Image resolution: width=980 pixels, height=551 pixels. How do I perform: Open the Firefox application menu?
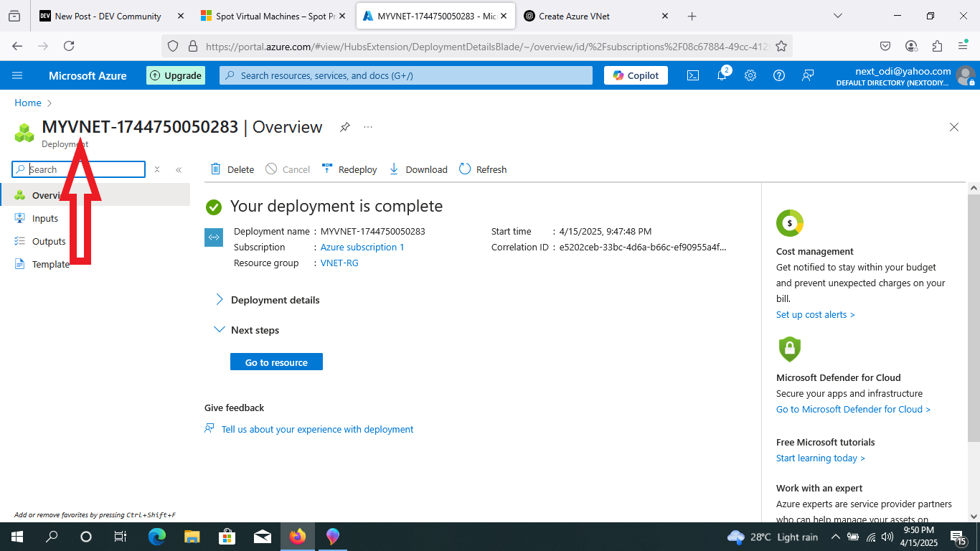(963, 46)
